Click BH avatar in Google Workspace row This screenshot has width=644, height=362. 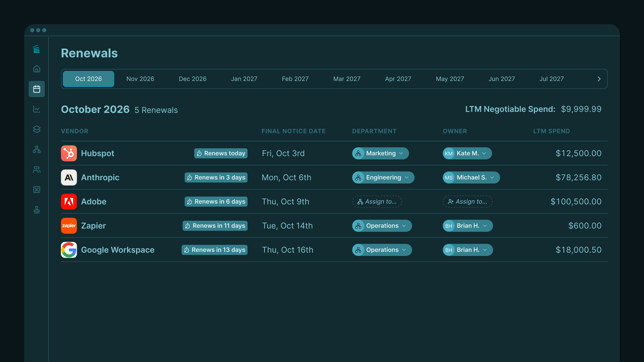(x=449, y=250)
